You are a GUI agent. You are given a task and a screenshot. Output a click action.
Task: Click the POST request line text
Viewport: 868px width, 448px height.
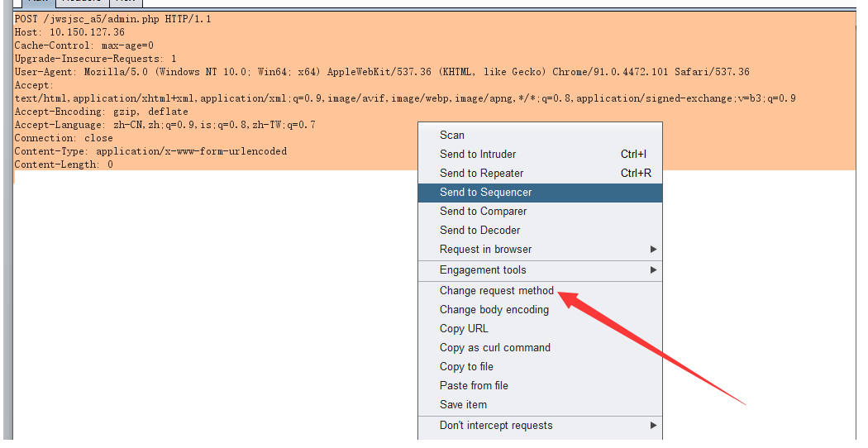(x=112, y=18)
